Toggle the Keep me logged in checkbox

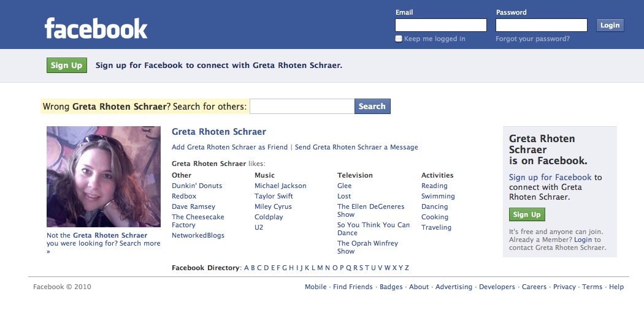pyautogui.click(x=399, y=39)
